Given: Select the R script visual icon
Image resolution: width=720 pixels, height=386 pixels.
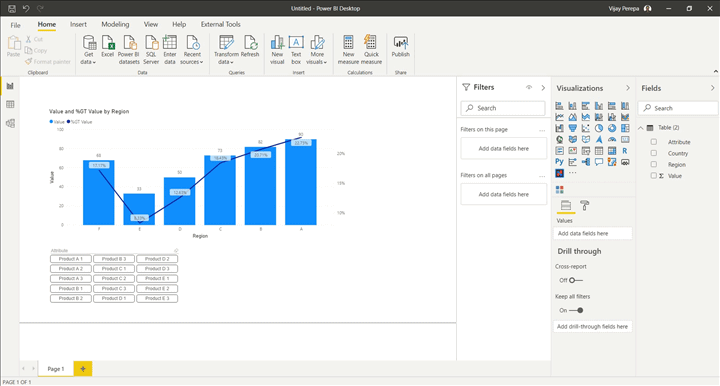Looking at the screenshot, I should tap(625, 151).
